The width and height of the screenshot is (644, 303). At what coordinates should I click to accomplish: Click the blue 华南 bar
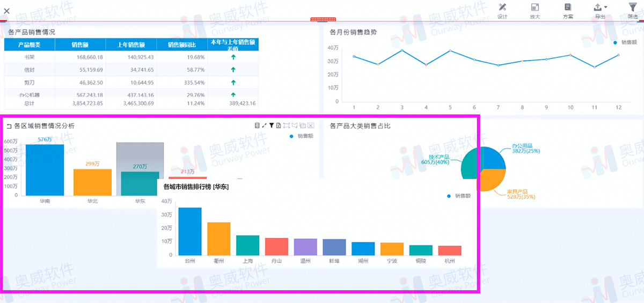(45, 169)
